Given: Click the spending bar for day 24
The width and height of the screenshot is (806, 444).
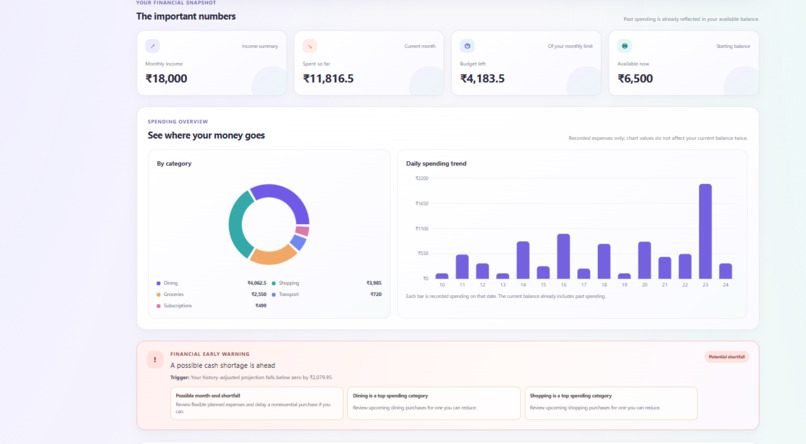Looking at the screenshot, I should [x=725, y=271].
